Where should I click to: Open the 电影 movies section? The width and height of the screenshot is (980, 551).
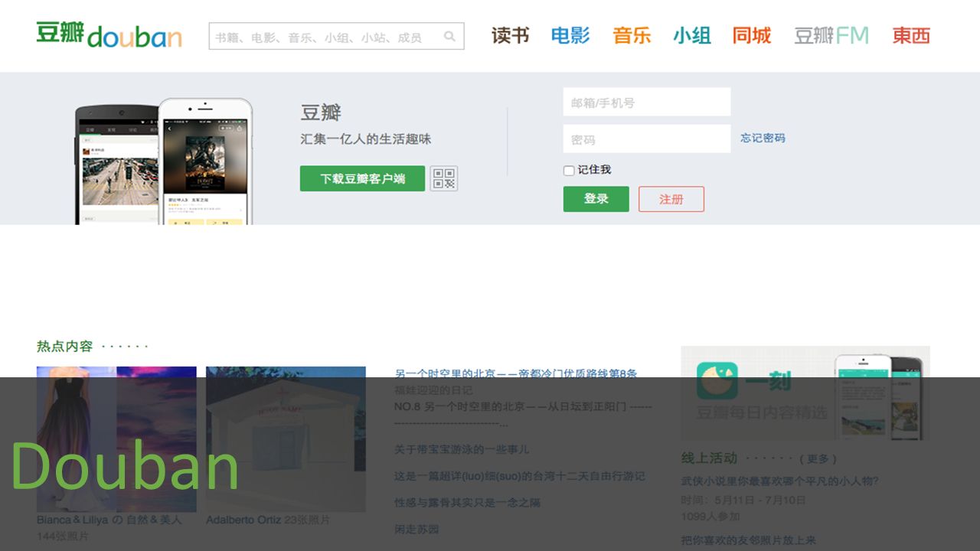[570, 35]
